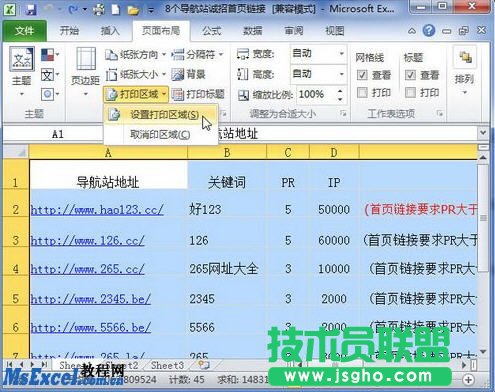
Task: Toggle Gridlines Print (打印) checkbox
Action: 362,92
